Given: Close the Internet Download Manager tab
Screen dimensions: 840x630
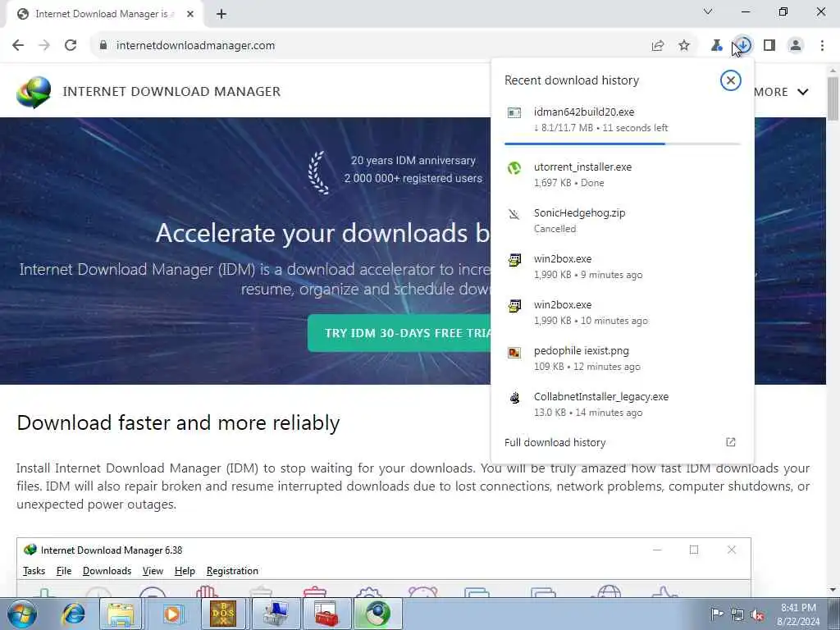Looking at the screenshot, I should coord(190,15).
